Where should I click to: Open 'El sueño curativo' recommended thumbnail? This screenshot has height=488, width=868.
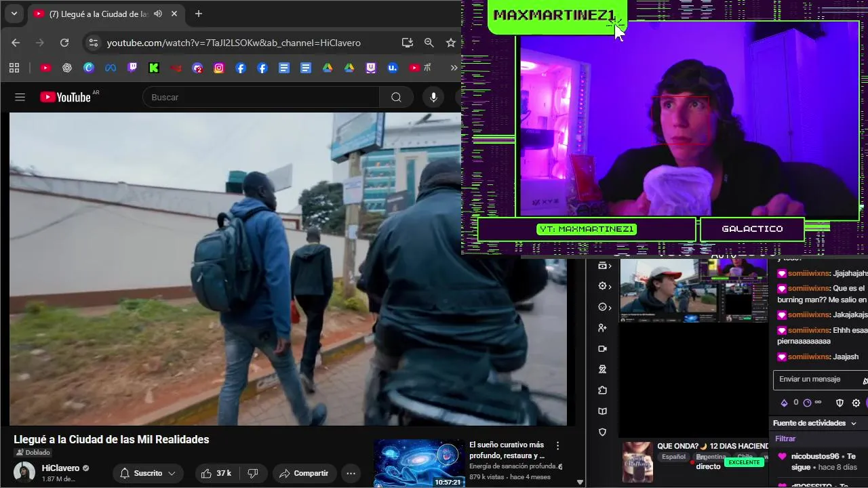419,464
